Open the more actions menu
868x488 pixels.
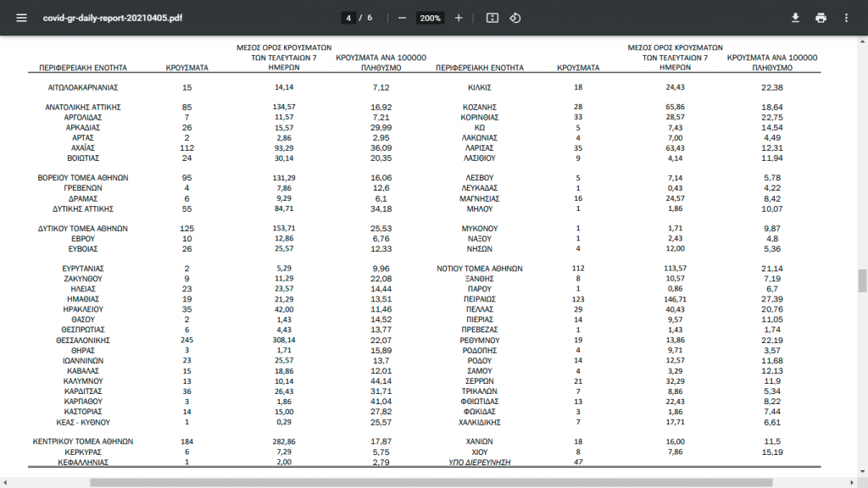(847, 18)
